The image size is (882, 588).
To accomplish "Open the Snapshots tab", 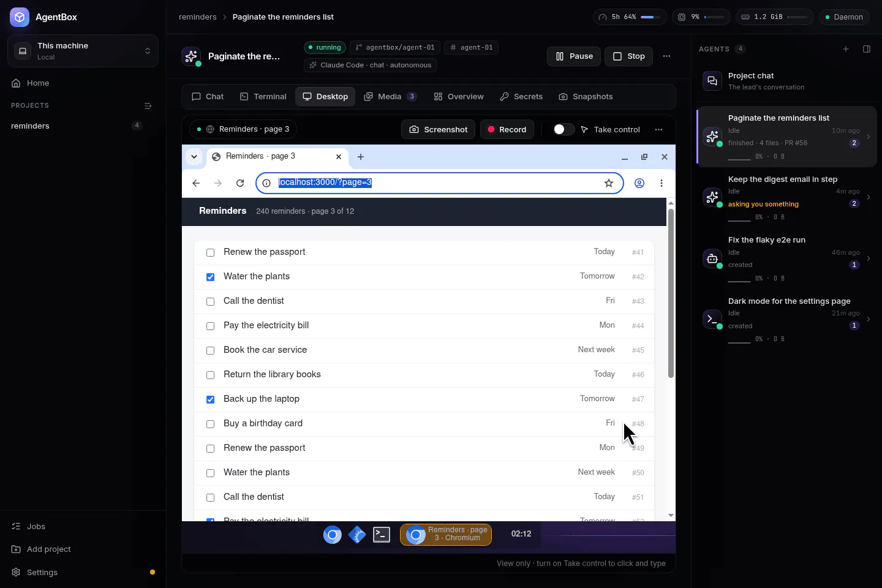I will 586,97.
